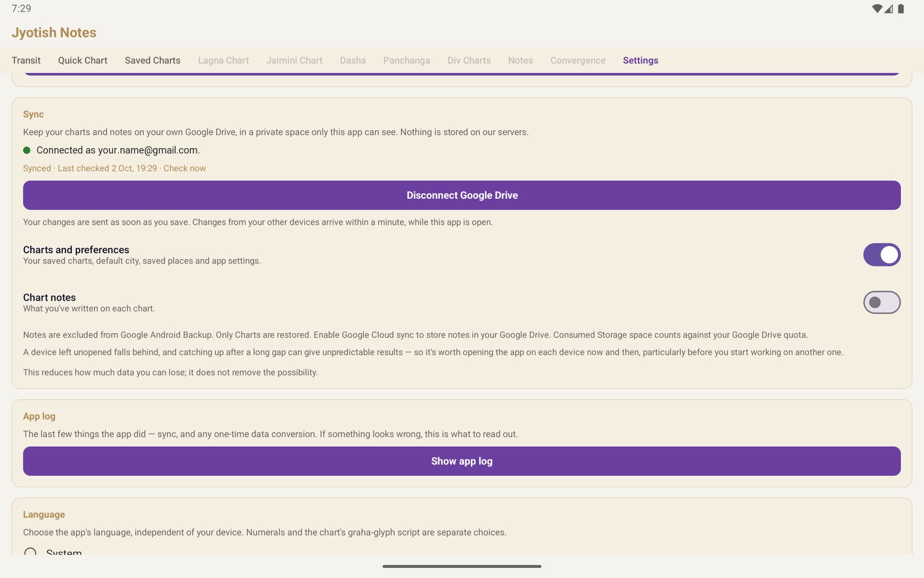The height and width of the screenshot is (578, 924).
Task: Tap the bottom navigation gesture handle
Action: (462, 566)
